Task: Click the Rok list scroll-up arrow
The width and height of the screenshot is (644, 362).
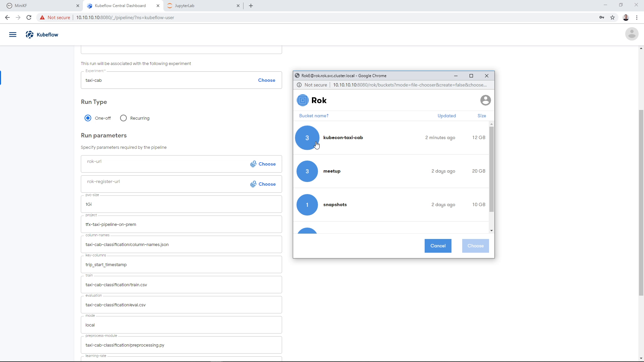Action: click(x=491, y=124)
